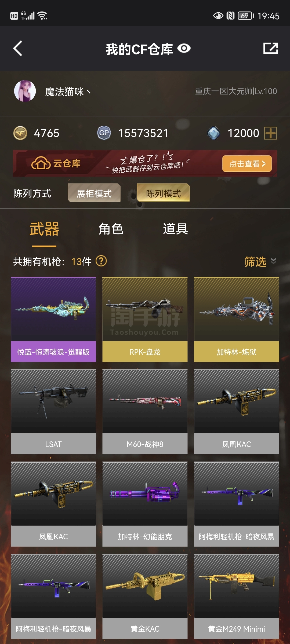The width and height of the screenshot is (290, 644).
Task: Click the gold CF coin icon
Action: 20,133
